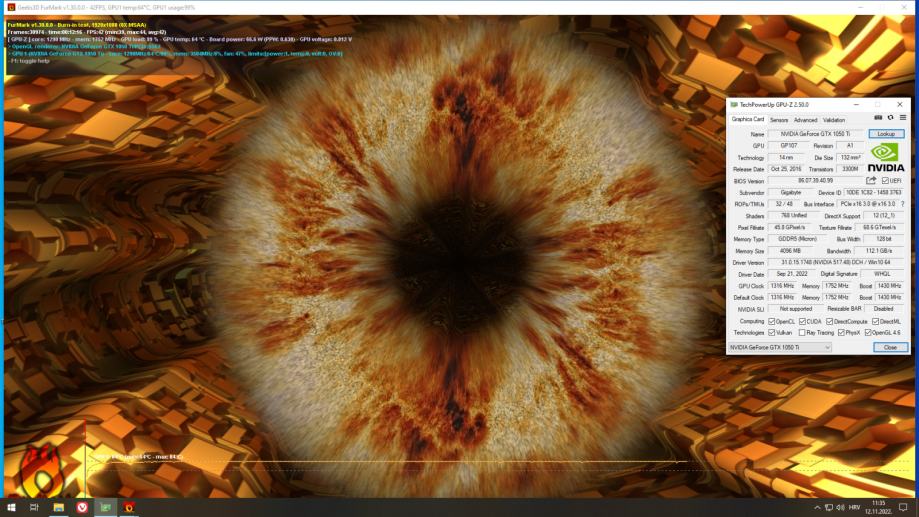Screen dimensions: 919x517
Task: Click the Die Size field value
Action: click(x=850, y=158)
